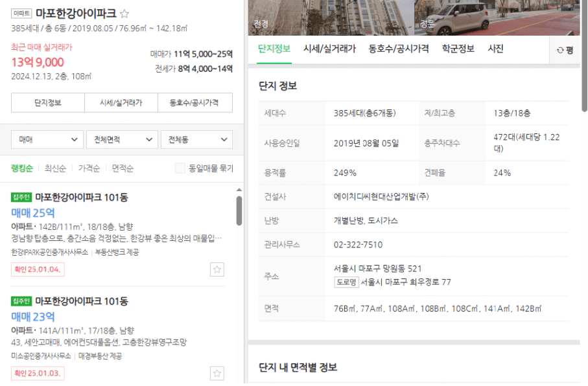Favorite the 매매 25억 listing star
588x386 pixels.
pos(217,269)
